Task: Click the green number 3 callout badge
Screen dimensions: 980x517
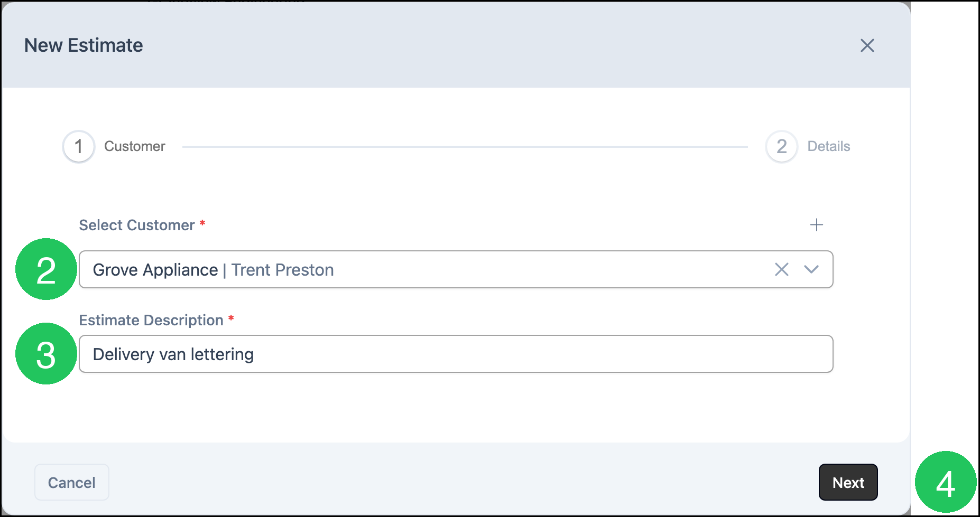Action: (47, 354)
